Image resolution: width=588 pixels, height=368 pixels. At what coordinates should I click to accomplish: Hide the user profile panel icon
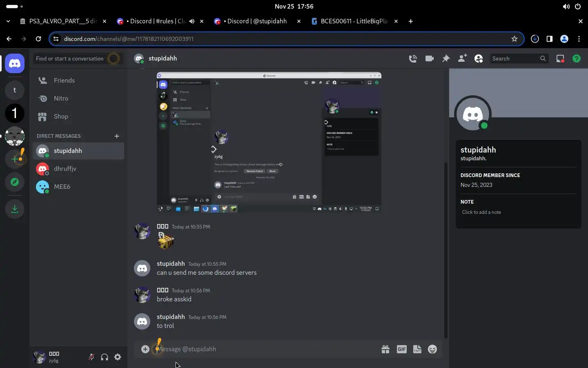point(479,58)
